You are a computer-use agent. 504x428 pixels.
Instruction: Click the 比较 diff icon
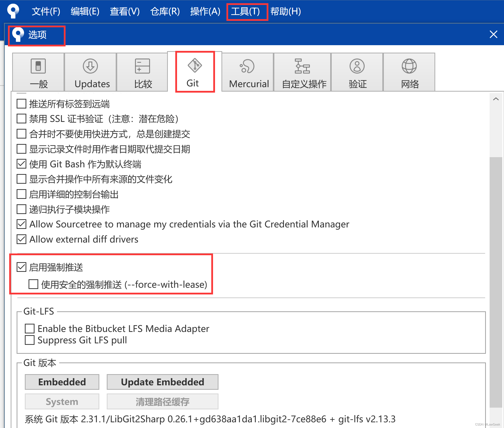coord(143,66)
